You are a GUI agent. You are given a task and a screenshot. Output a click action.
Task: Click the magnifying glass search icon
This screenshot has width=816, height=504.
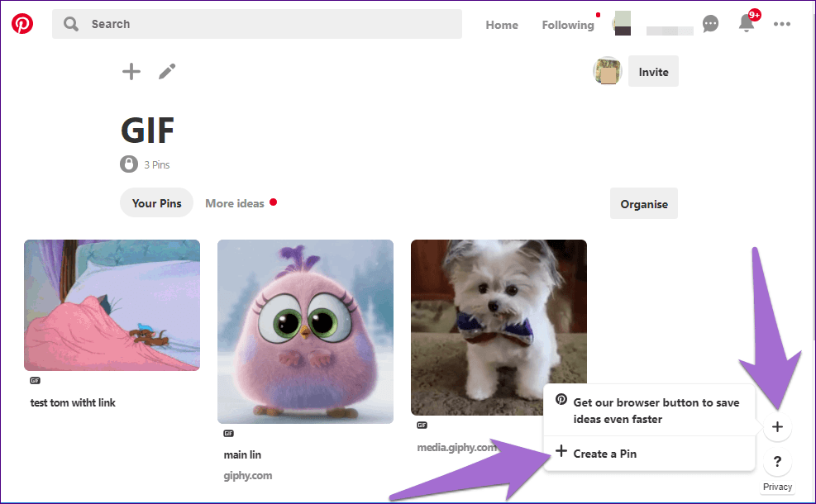click(71, 24)
